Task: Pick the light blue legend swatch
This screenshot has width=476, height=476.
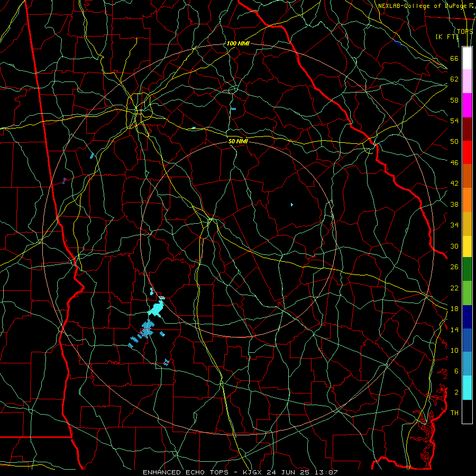Action: (x=467, y=364)
